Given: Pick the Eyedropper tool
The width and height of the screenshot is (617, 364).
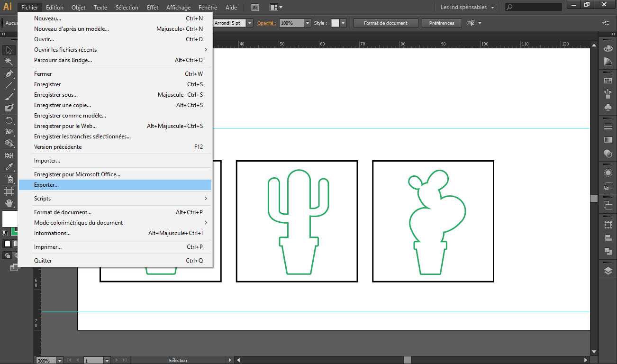Looking at the screenshot, I should click(x=9, y=167).
